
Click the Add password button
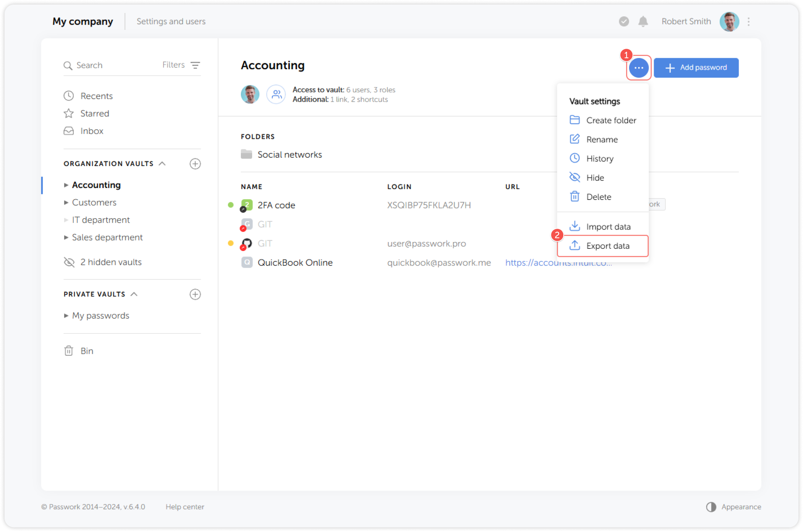(x=696, y=68)
